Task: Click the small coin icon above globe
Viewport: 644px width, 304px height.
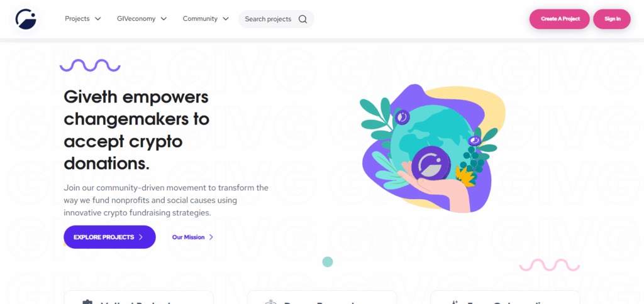Action: 402,117
